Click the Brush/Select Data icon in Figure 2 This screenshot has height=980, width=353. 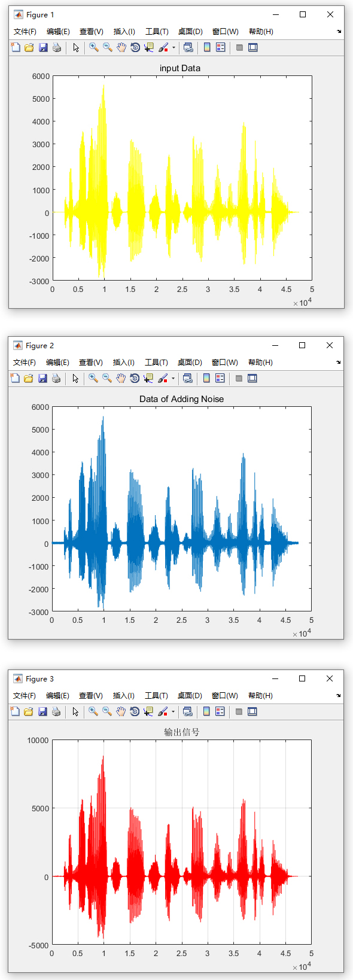(162, 378)
